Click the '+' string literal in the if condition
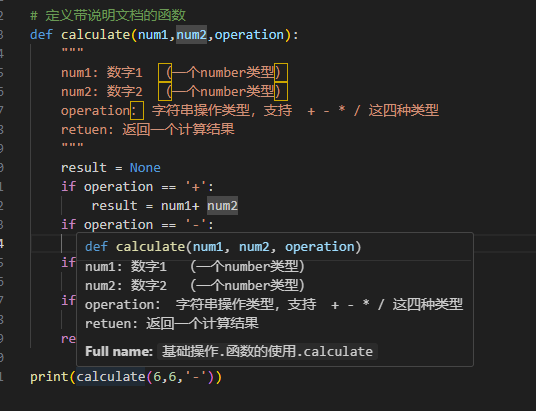The width and height of the screenshot is (536, 411). coord(196,187)
